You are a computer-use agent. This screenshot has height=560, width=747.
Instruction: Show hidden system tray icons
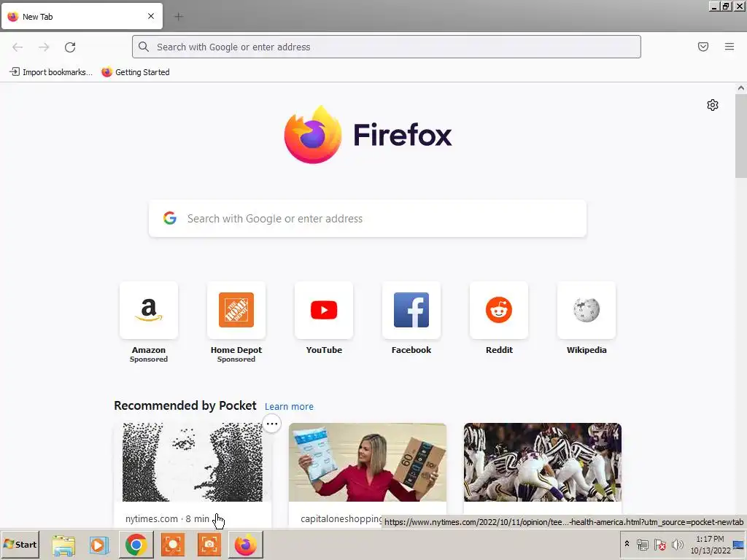[x=627, y=544]
